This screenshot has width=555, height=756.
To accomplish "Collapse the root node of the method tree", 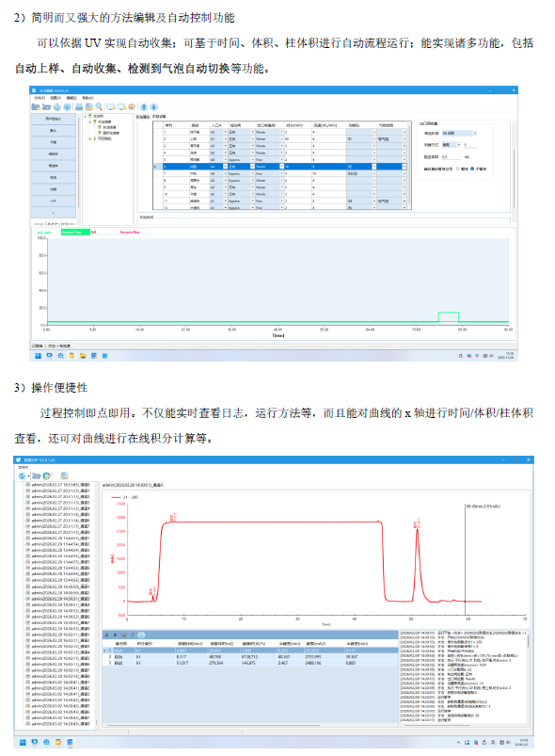I will click(86, 116).
